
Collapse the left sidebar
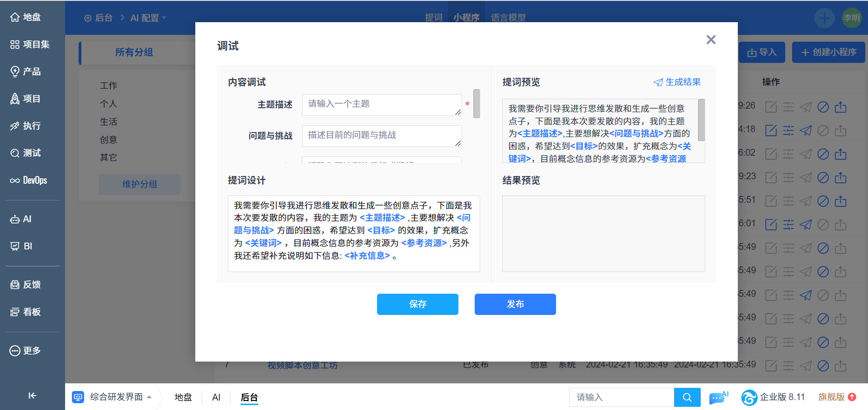point(32,396)
